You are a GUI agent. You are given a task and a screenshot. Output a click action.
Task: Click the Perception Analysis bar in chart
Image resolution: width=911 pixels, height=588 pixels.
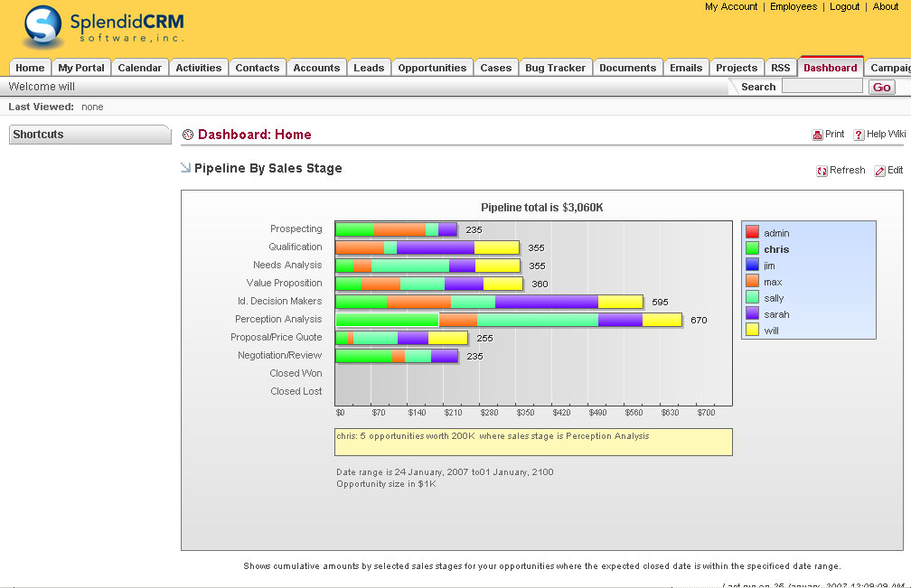(x=508, y=320)
